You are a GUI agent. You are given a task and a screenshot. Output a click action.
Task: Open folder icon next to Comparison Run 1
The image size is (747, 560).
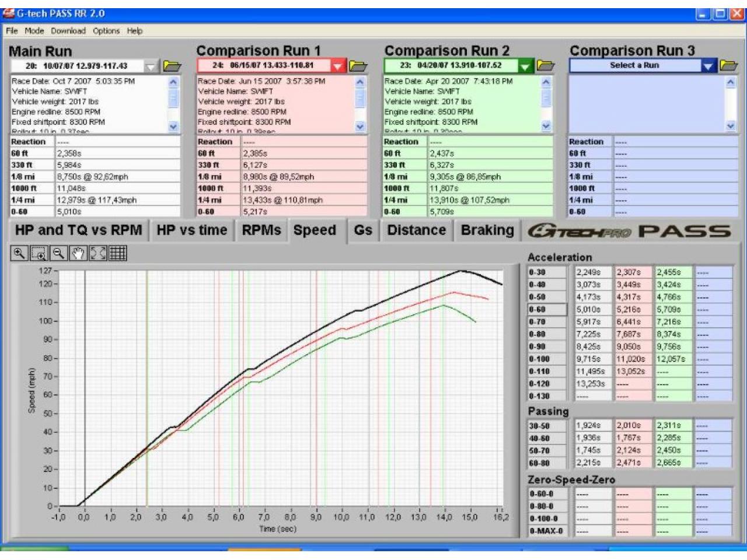[x=358, y=66]
